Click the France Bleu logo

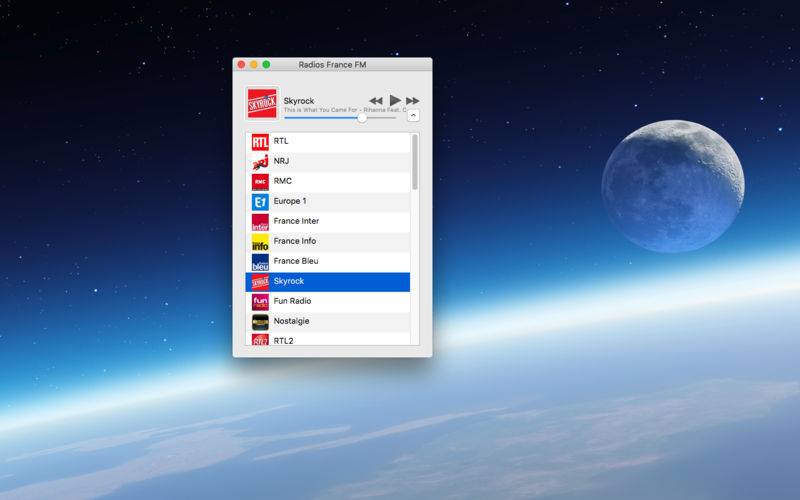pos(260,262)
